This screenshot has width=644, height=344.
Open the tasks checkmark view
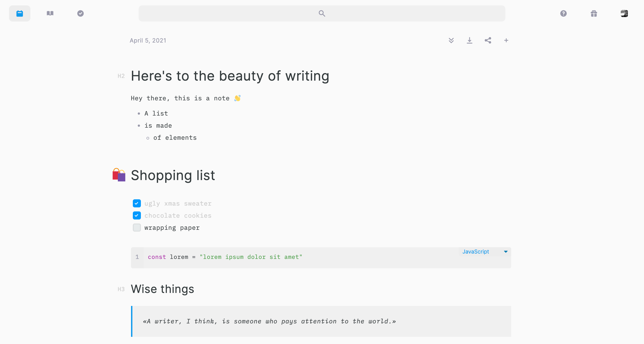click(80, 13)
